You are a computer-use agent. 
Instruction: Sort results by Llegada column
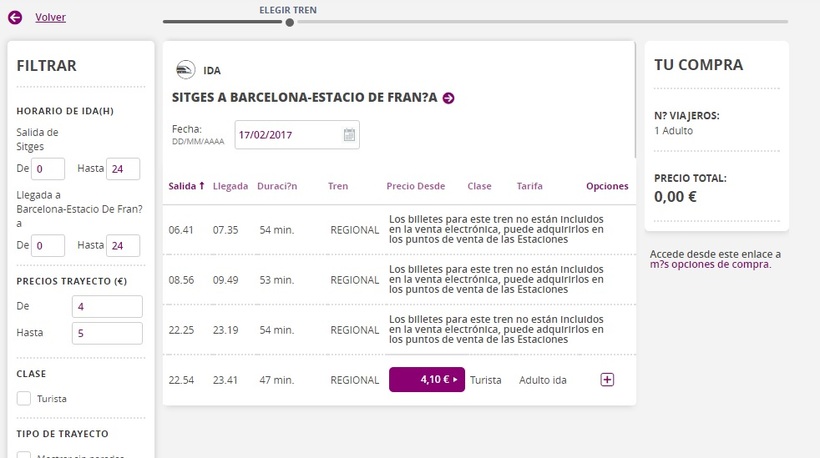[x=230, y=186]
